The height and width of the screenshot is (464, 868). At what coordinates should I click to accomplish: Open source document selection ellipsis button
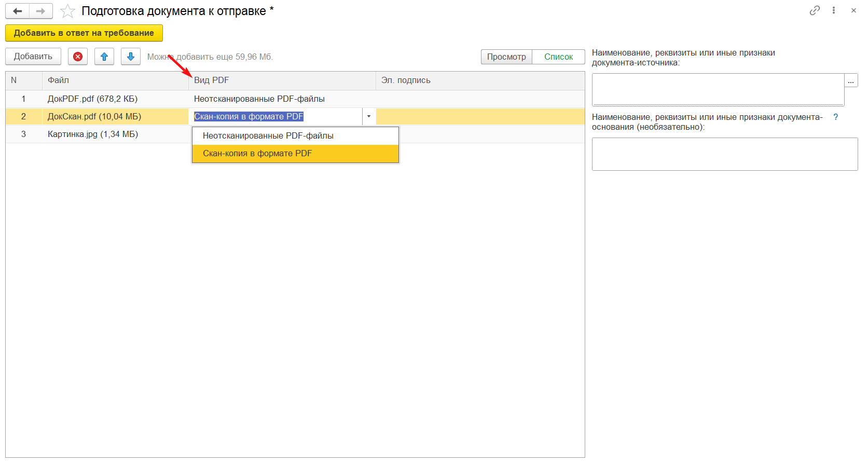[851, 80]
